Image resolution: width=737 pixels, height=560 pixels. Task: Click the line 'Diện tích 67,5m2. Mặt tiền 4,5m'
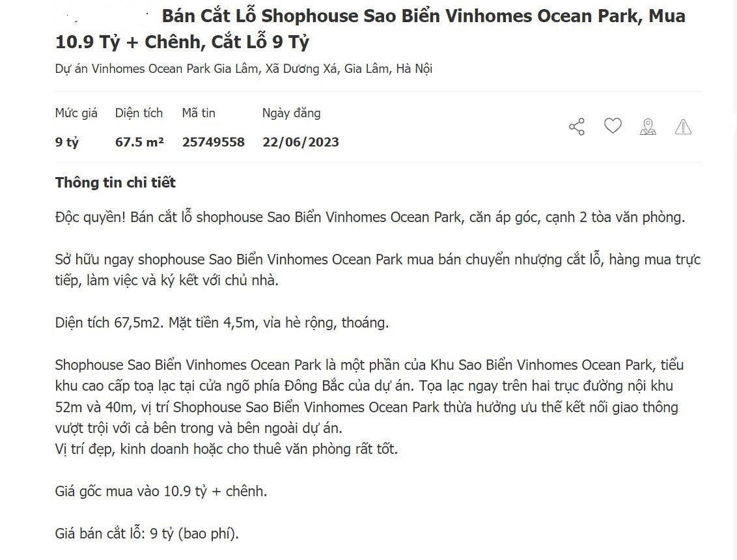(221, 322)
